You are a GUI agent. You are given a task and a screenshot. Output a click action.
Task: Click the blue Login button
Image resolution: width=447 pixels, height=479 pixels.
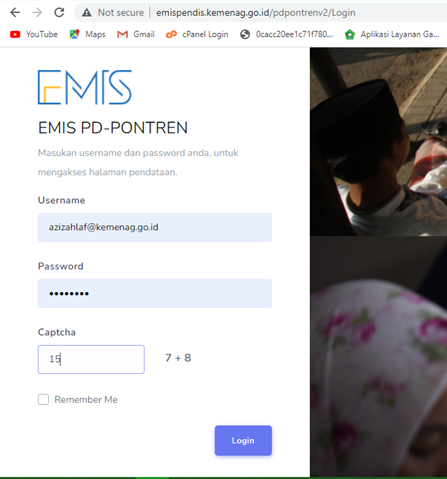point(243,440)
